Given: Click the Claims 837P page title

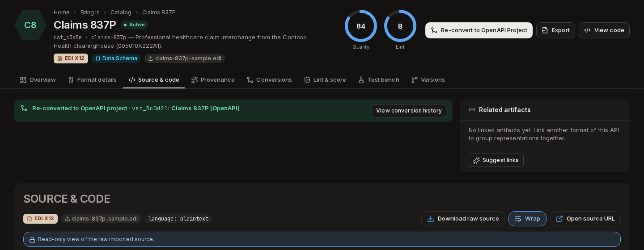Looking at the screenshot, I should (85, 25).
